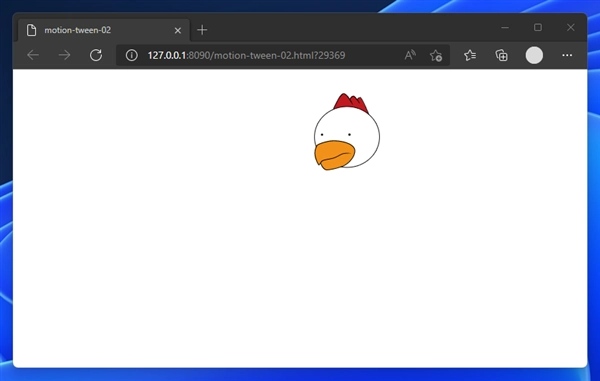
Task: Minimize the browser window
Action: coord(505,28)
